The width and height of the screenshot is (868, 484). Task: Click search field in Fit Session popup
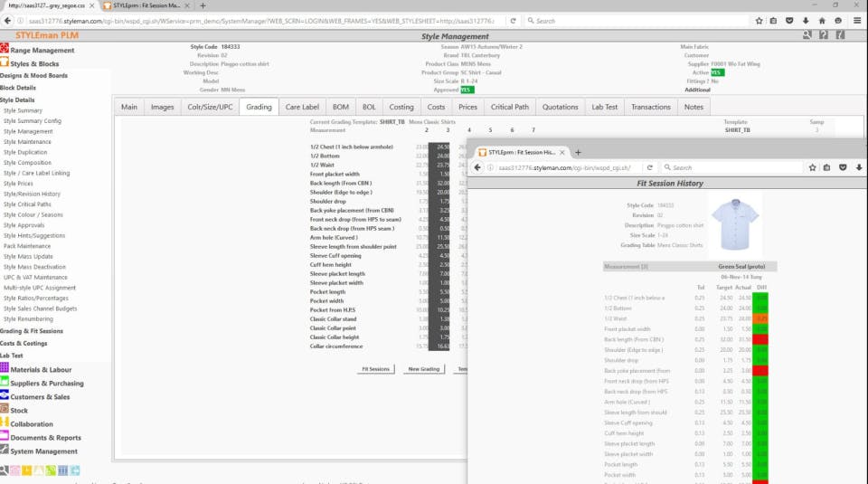(731, 167)
